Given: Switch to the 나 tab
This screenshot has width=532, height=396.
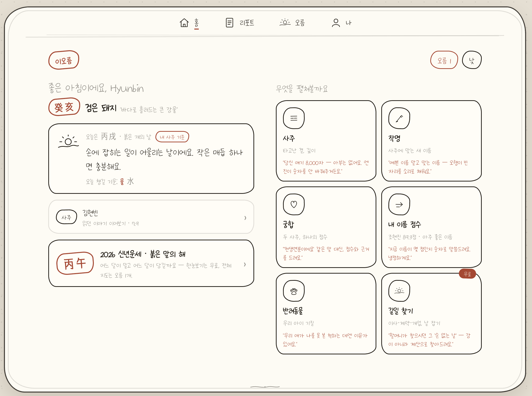Looking at the screenshot, I should pos(349,23).
